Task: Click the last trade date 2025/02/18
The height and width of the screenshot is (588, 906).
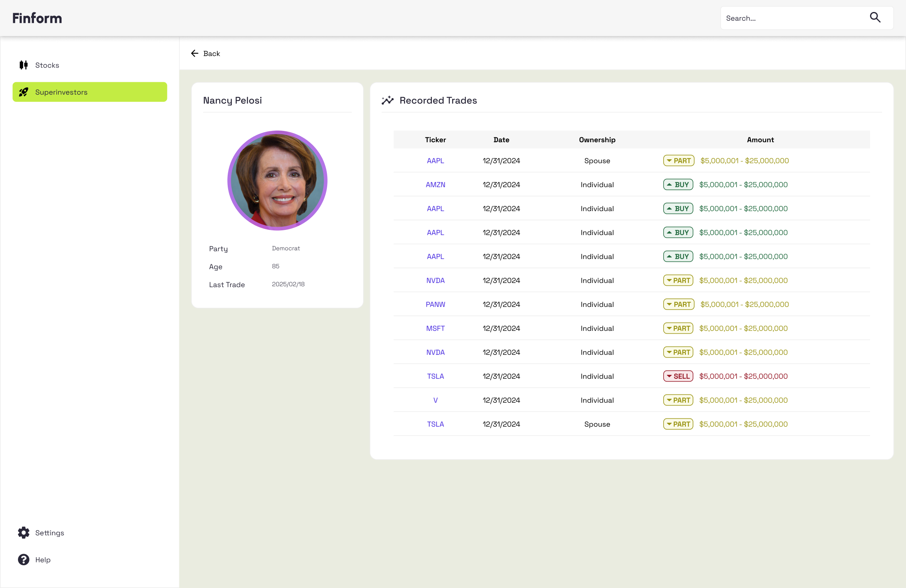Action: pos(288,284)
